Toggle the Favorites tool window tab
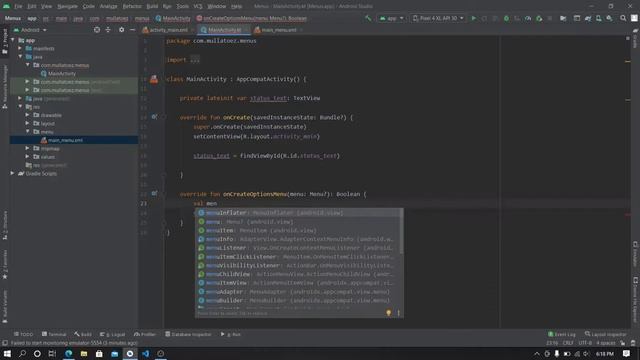 pos(5,264)
